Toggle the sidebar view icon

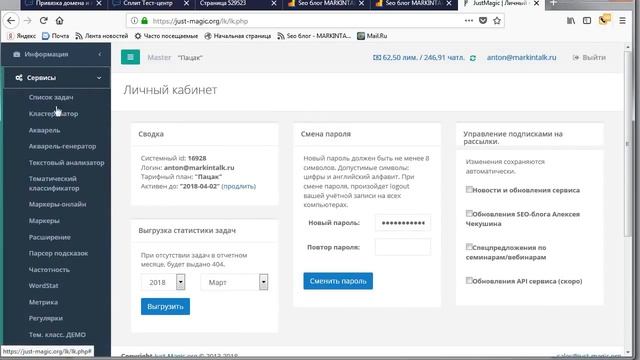[x=587, y=20]
